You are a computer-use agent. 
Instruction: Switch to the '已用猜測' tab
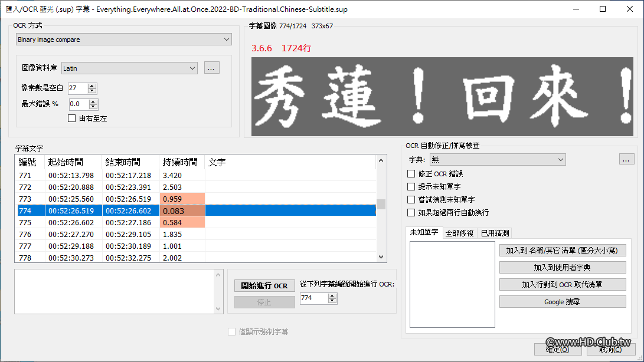click(x=495, y=233)
